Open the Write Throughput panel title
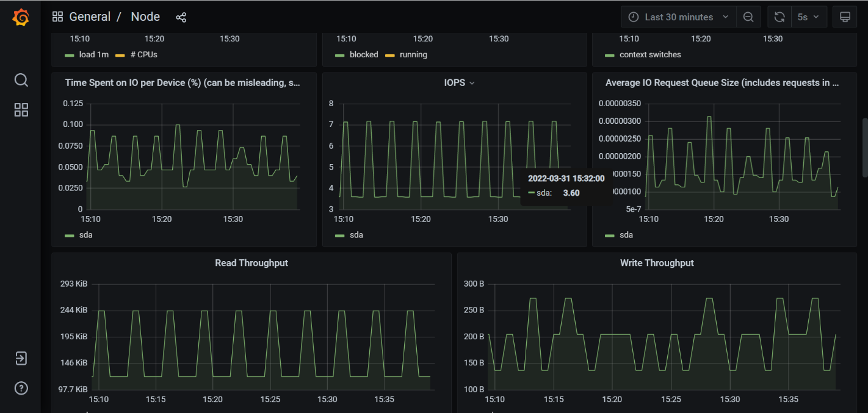The height and width of the screenshot is (413, 868). pyautogui.click(x=657, y=263)
